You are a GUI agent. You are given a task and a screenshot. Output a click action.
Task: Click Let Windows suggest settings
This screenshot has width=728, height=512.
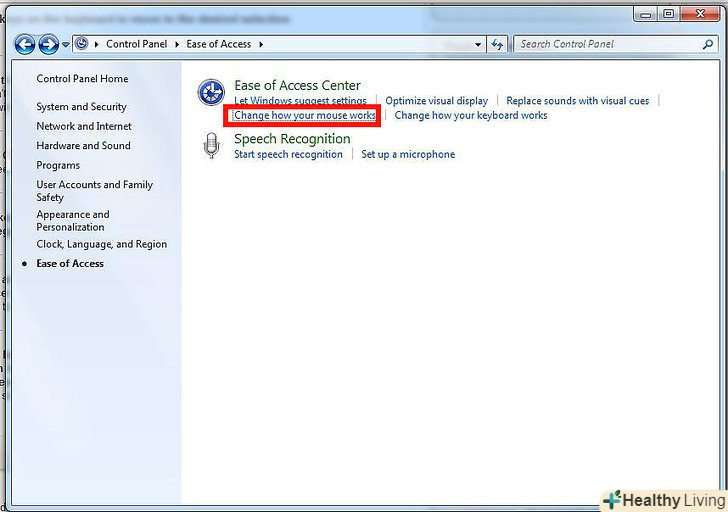pyautogui.click(x=300, y=101)
